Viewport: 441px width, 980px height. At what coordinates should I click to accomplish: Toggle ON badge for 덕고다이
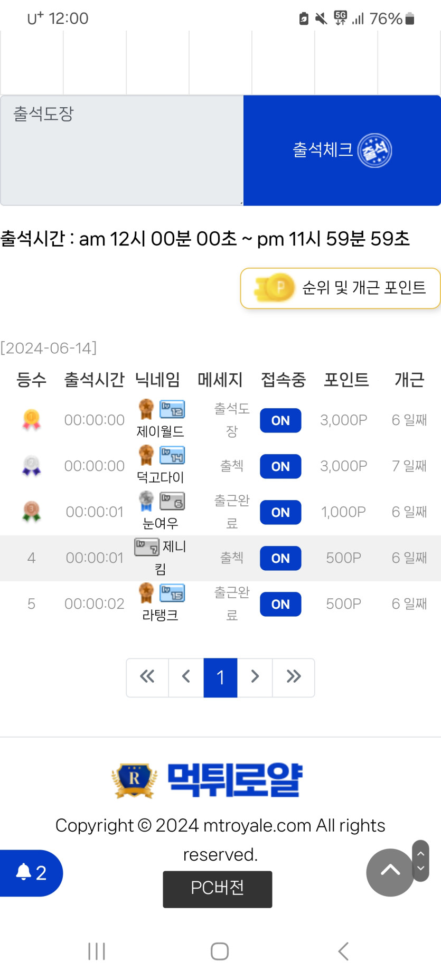click(x=280, y=466)
